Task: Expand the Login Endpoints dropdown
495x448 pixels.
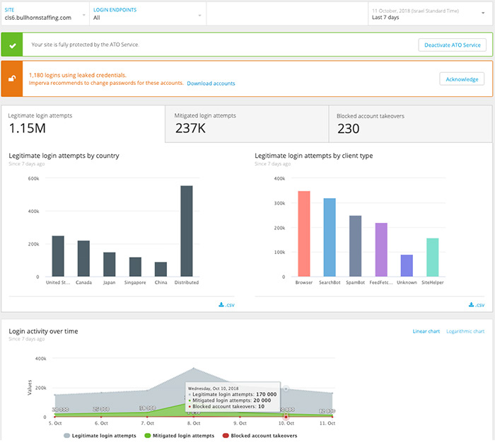Action: point(148,13)
